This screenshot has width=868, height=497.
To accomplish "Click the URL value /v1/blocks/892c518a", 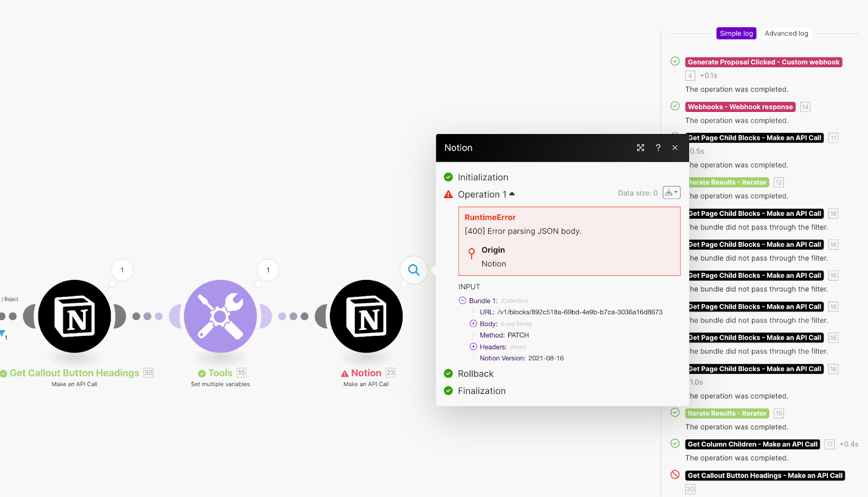I will pyautogui.click(x=580, y=312).
